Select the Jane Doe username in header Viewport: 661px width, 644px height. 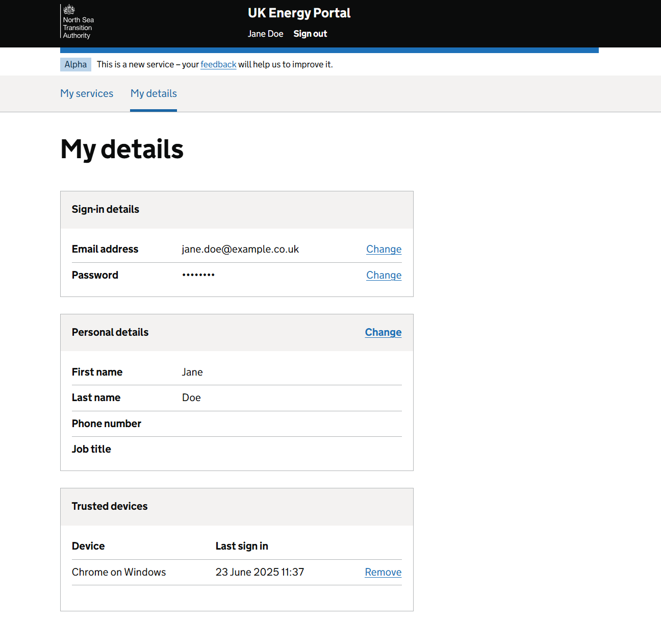point(265,34)
